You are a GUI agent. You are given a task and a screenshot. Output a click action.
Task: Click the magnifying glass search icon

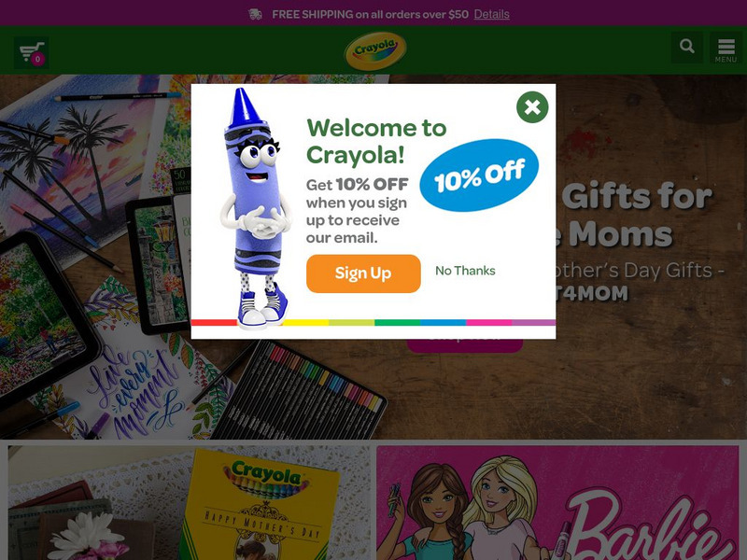pos(687,47)
